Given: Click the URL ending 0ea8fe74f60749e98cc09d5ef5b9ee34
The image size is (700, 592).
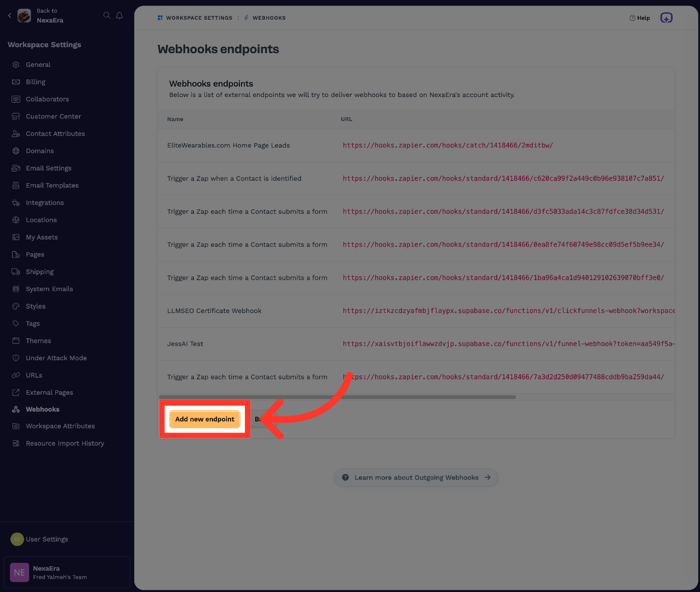Looking at the screenshot, I should pyautogui.click(x=503, y=244).
